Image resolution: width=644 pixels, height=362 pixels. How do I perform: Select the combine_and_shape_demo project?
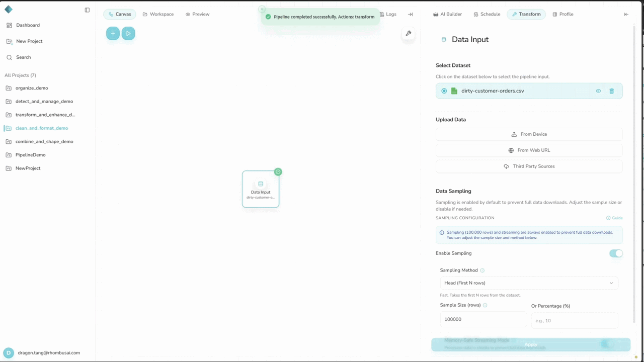[44, 142]
